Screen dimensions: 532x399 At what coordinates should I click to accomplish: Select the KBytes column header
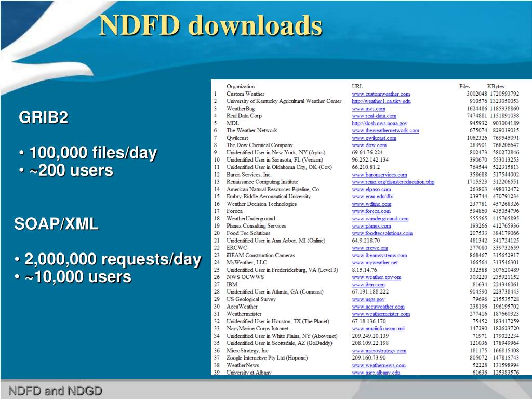[496, 87]
